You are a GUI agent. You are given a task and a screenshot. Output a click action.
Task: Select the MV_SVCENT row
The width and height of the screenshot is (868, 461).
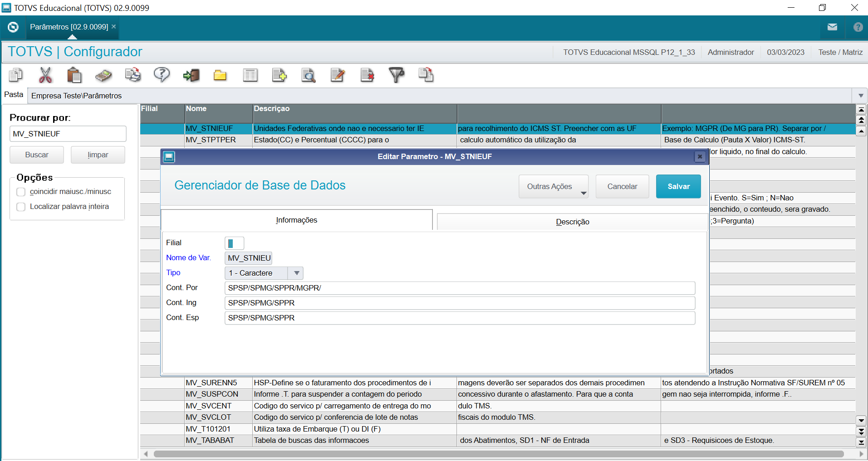497,406
